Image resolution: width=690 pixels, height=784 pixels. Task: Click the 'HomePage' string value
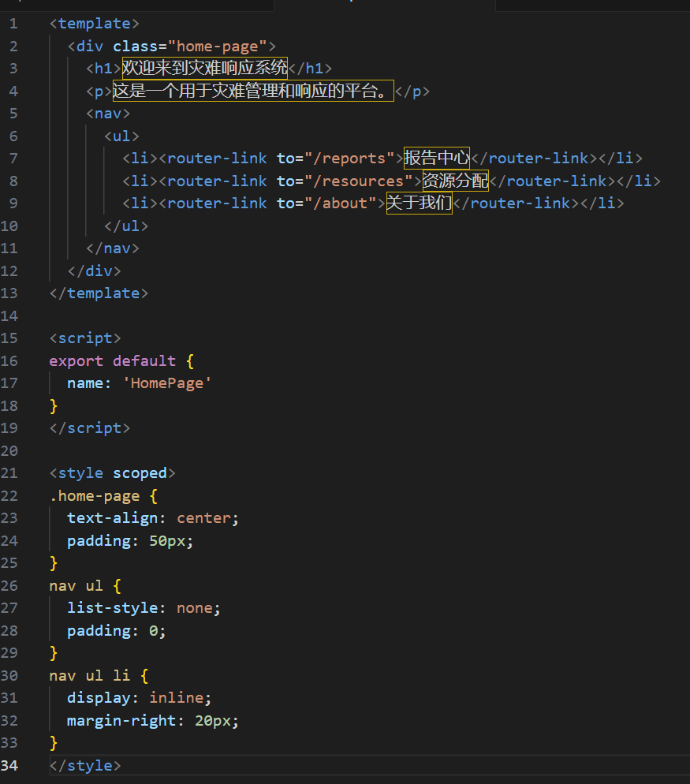pyautogui.click(x=167, y=383)
